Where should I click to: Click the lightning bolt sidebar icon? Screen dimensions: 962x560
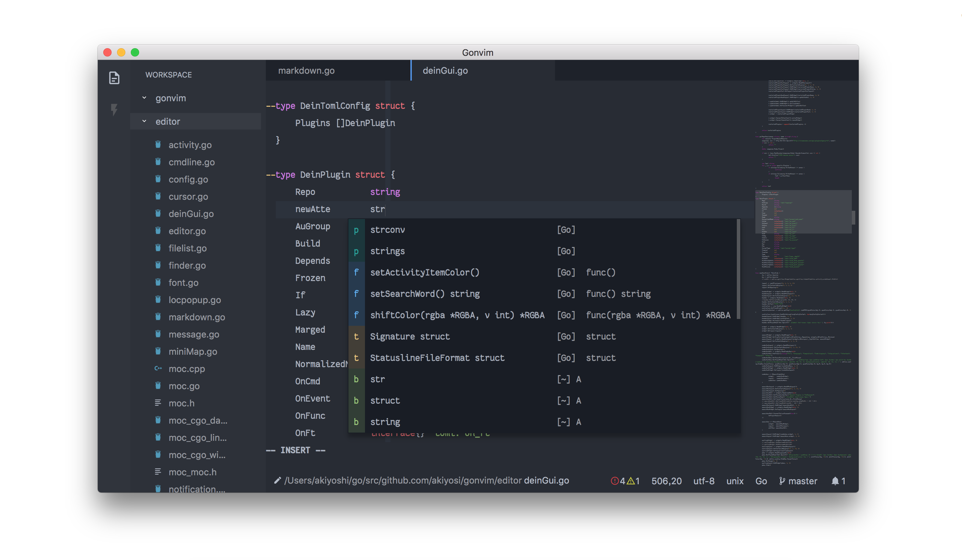coord(114,110)
